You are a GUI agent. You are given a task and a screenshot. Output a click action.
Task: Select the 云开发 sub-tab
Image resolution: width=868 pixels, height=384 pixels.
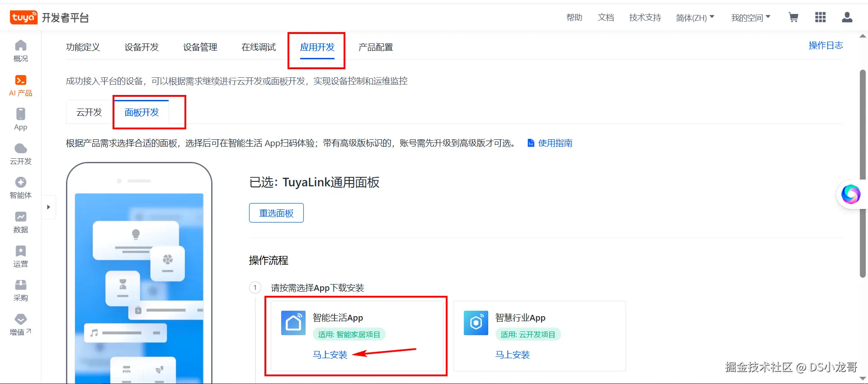point(89,112)
